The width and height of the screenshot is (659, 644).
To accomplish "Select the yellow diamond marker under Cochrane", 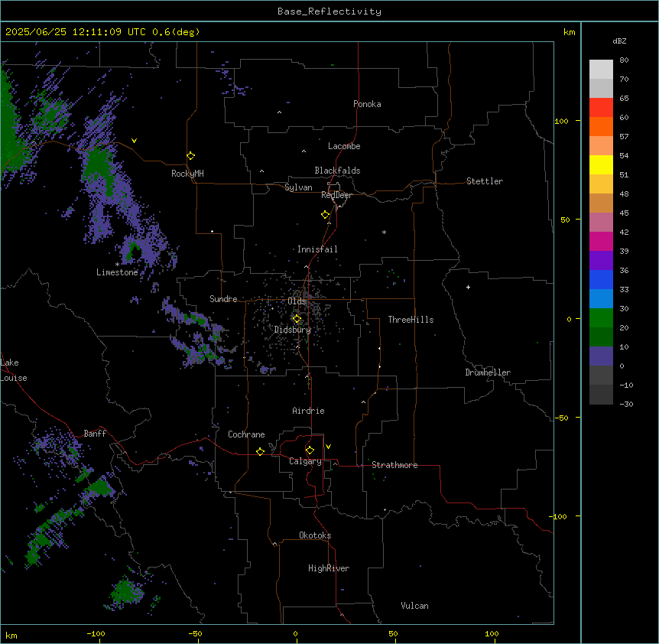I will (x=260, y=451).
